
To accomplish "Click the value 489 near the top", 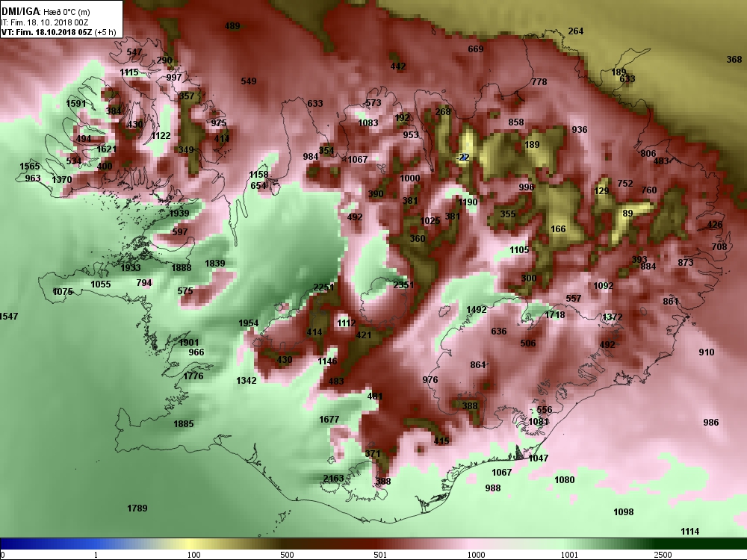I will [x=232, y=26].
